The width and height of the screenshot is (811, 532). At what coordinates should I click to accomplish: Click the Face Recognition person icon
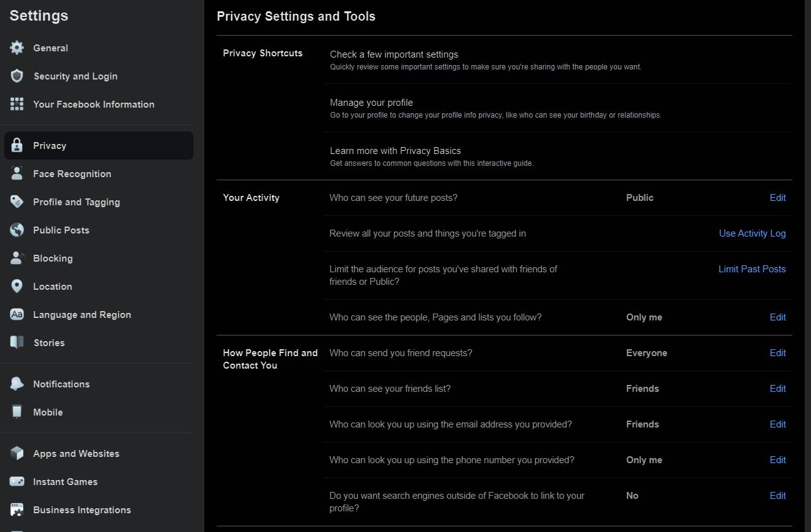click(x=17, y=173)
